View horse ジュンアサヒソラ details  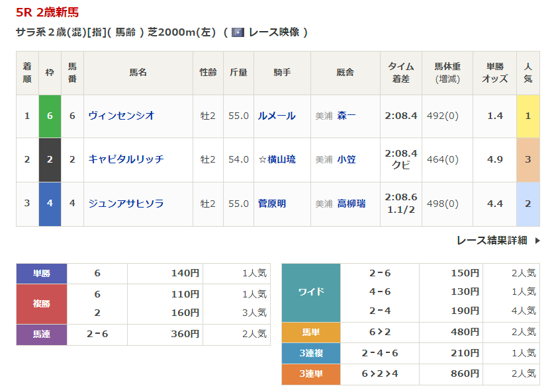[126, 204]
